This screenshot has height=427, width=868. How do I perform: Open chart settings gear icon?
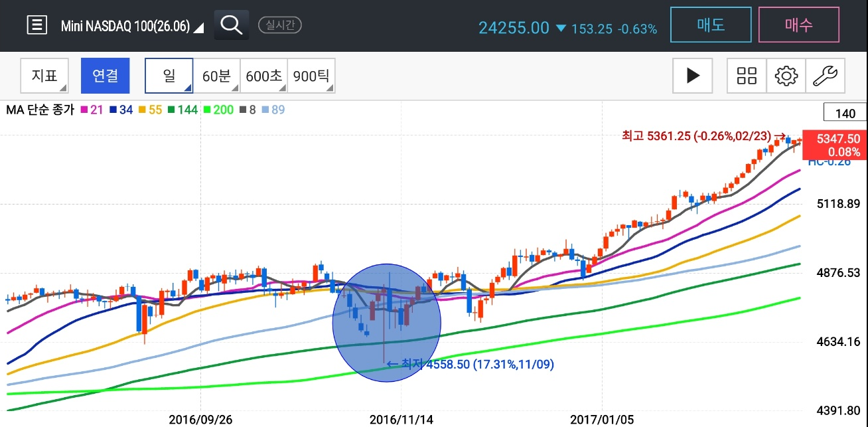[786, 76]
